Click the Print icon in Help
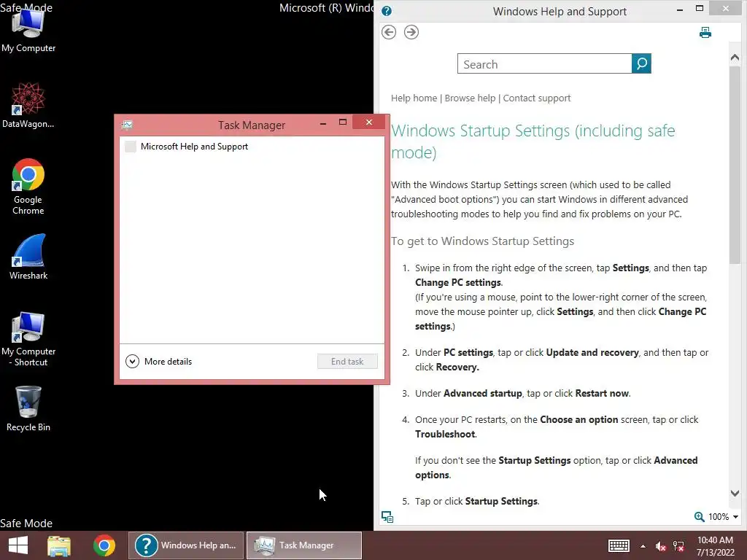The image size is (747, 560). point(705,32)
